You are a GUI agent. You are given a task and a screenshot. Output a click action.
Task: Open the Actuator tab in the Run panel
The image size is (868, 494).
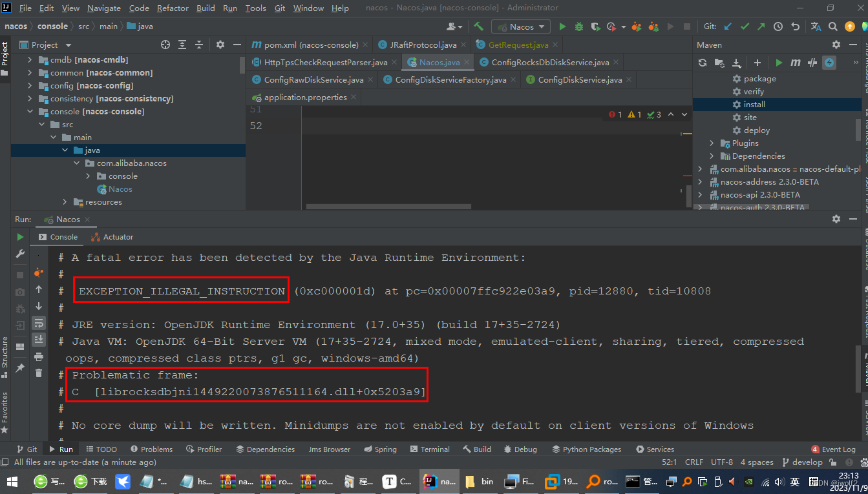coord(112,237)
